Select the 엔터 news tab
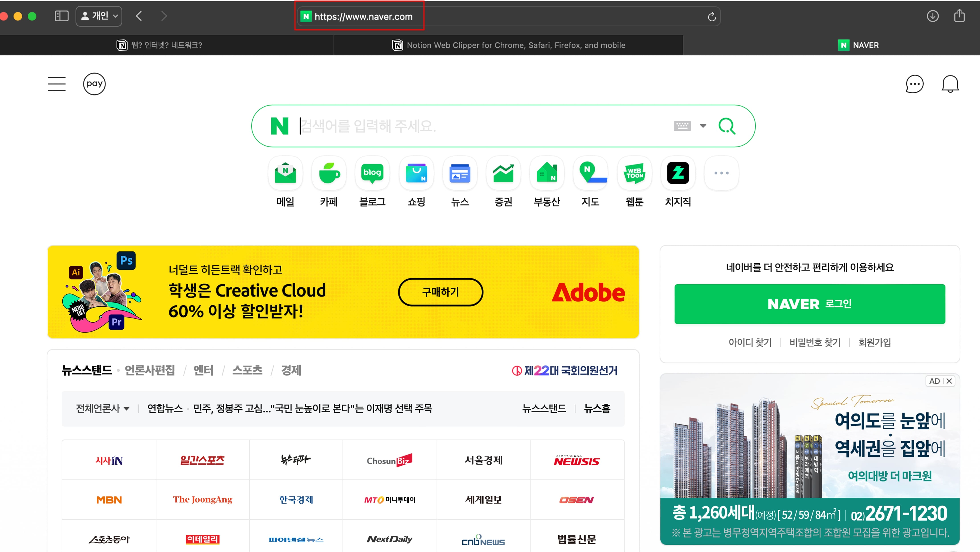Image resolution: width=980 pixels, height=552 pixels. pos(203,370)
